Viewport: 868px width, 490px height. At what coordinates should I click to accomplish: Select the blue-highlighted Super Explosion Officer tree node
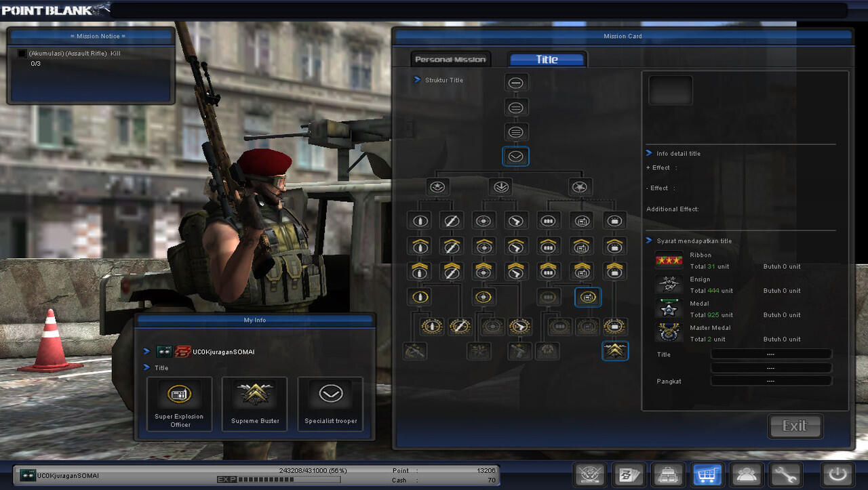point(588,297)
